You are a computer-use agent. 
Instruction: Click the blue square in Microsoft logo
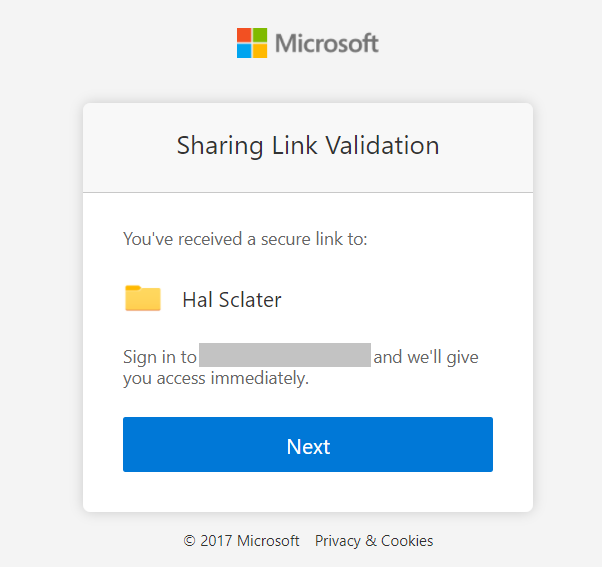coord(244,51)
